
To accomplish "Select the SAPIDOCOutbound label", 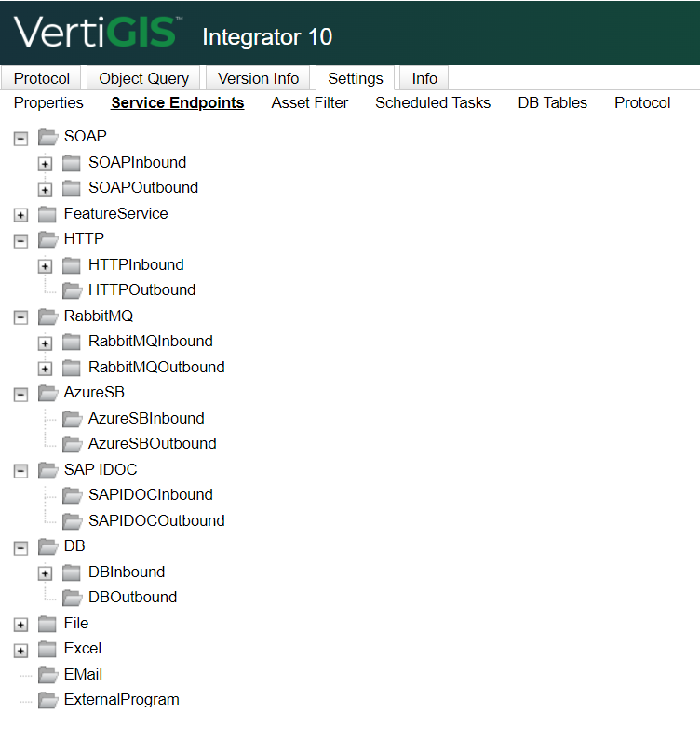I will click(x=156, y=520).
